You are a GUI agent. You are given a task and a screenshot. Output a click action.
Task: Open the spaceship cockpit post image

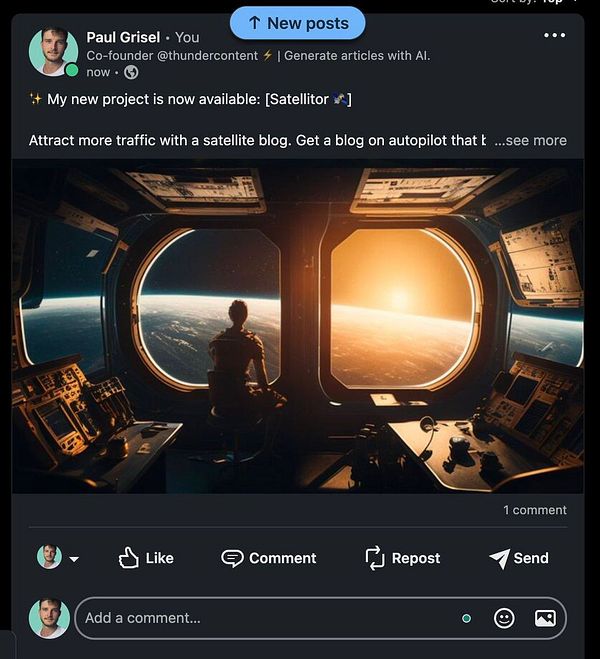tap(297, 326)
